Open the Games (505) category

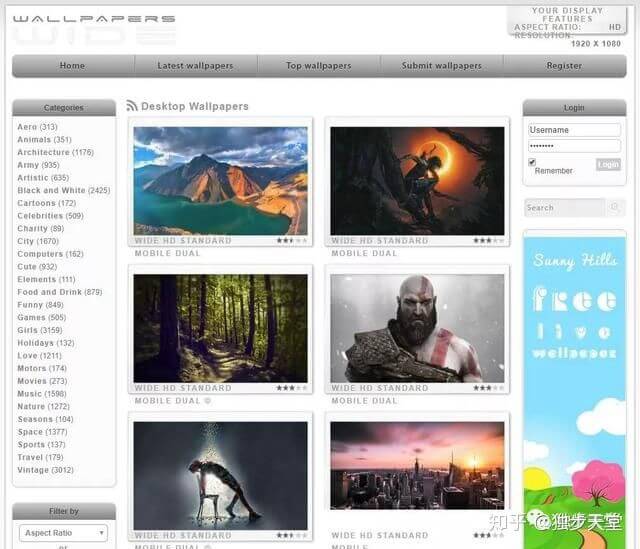pos(42,317)
